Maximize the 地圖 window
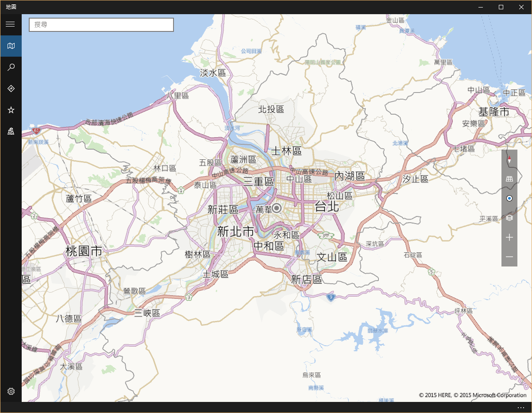The image size is (532, 413). 501,7
